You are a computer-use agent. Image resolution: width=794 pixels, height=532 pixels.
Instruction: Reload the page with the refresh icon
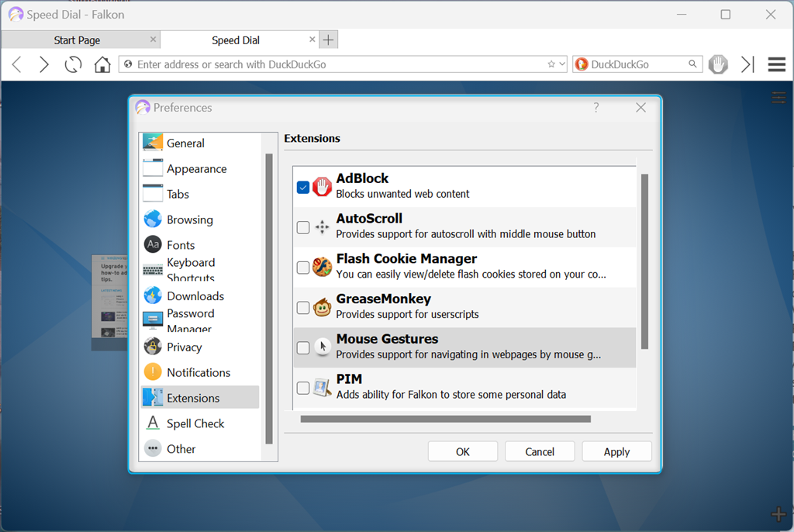[x=73, y=64]
